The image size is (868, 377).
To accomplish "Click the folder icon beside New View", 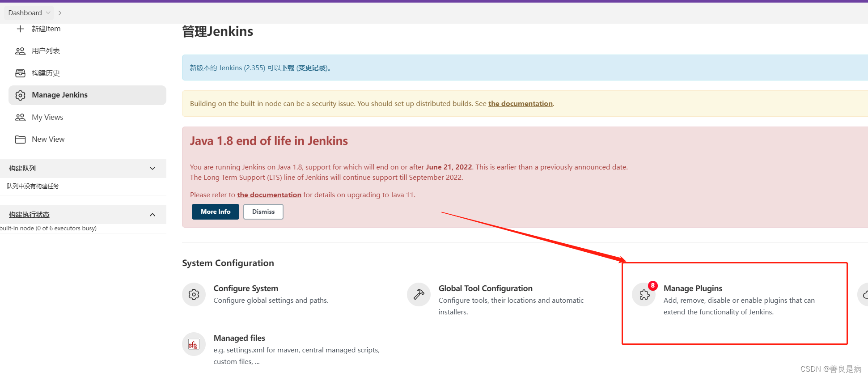I will point(20,140).
